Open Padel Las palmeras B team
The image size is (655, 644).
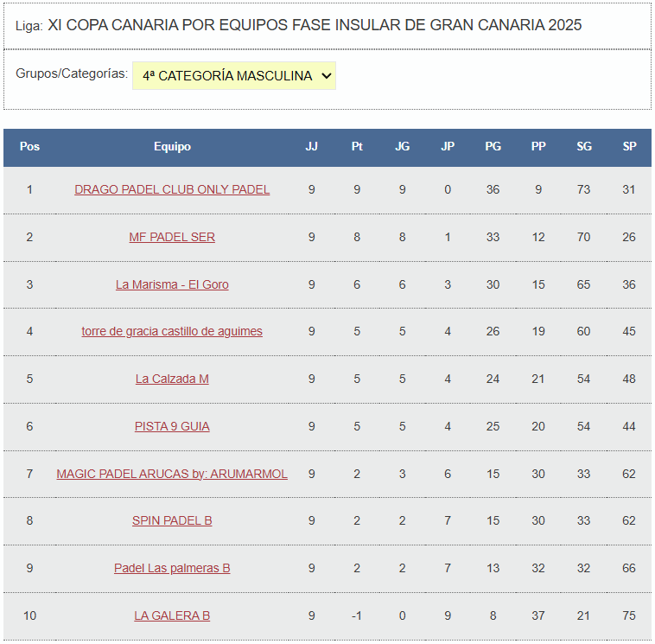coord(172,568)
